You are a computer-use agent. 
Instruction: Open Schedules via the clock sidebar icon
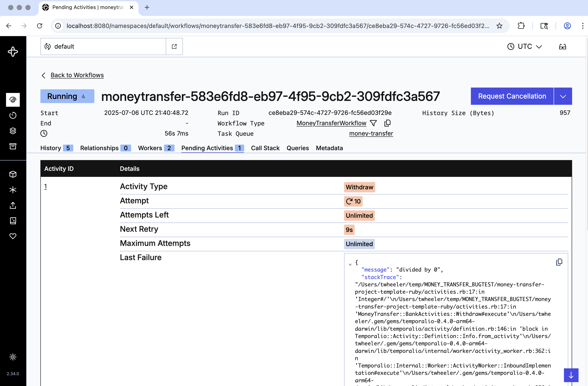click(13, 115)
